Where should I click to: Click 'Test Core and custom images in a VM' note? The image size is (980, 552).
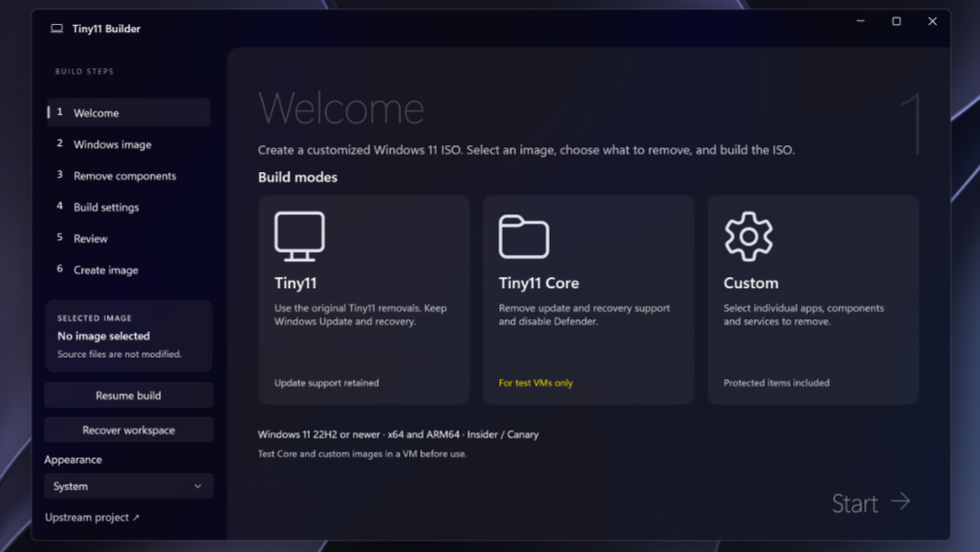coord(362,454)
